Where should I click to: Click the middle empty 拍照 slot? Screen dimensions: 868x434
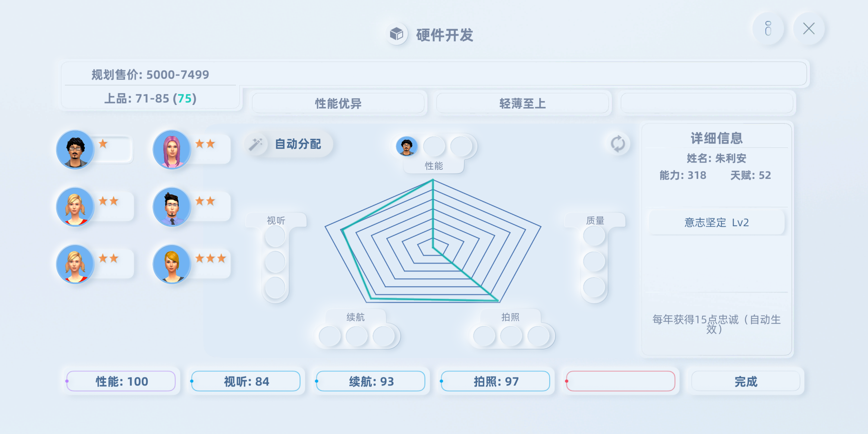(x=511, y=336)
